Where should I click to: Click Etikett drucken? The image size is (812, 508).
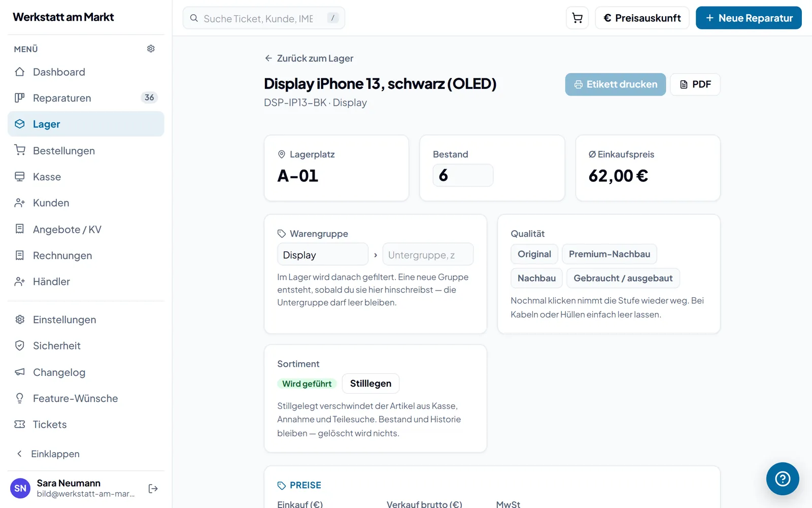coord(616,84)
